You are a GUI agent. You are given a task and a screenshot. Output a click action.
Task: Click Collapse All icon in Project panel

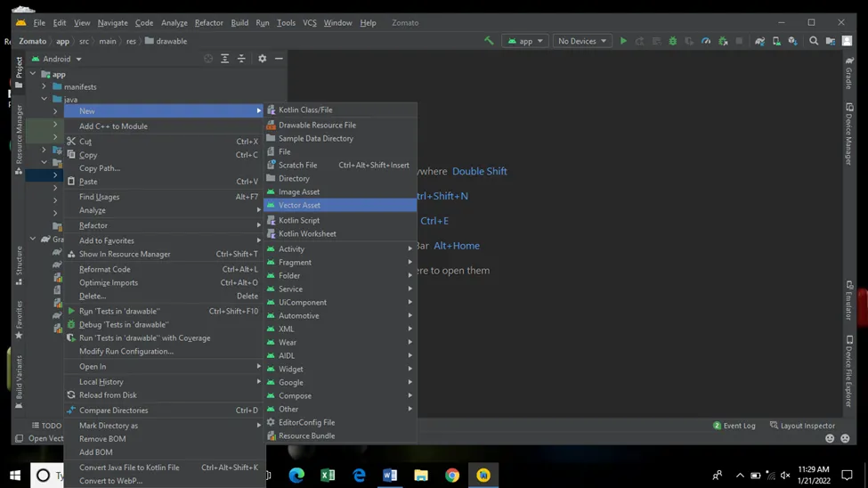[241, 59]
